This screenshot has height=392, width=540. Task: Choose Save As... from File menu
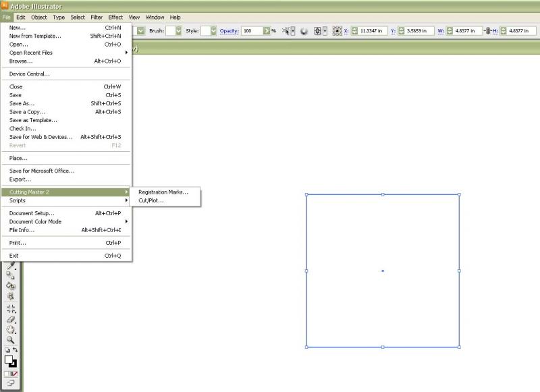pos(65,103)
